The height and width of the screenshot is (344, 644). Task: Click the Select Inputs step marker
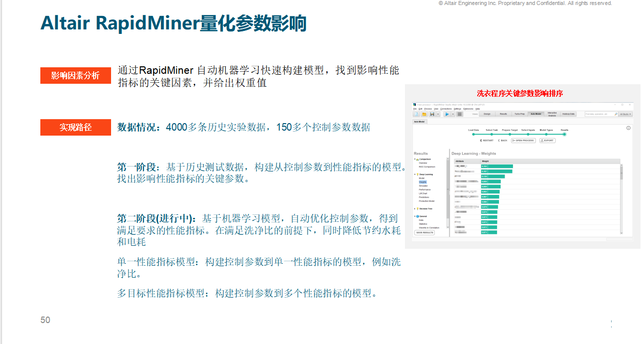tap(528, 134)
